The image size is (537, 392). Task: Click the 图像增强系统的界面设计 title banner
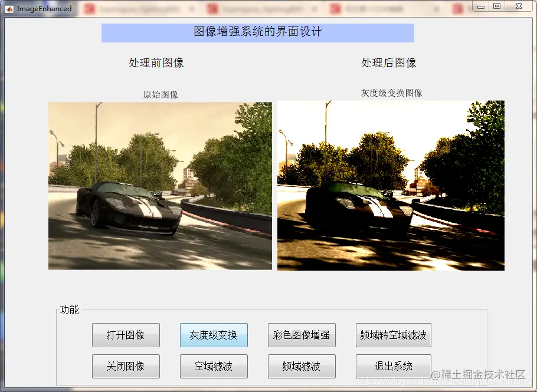pyautogui.click(x=257, y=33)
